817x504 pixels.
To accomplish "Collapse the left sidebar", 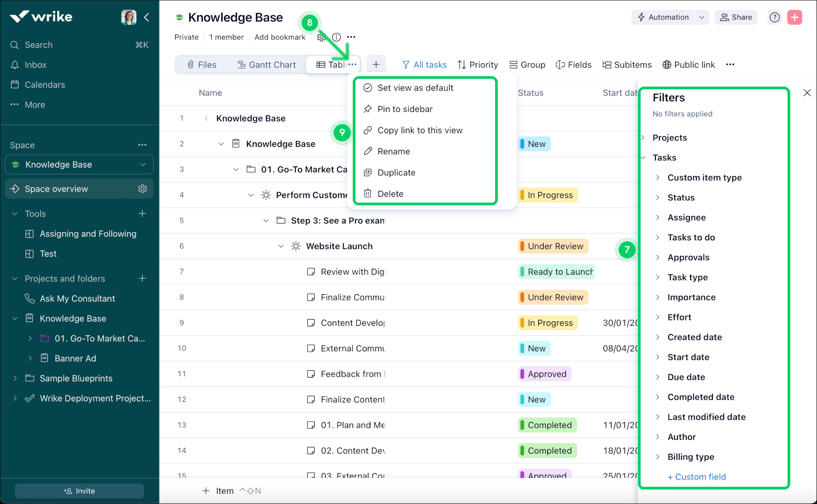I will [146, 17].
